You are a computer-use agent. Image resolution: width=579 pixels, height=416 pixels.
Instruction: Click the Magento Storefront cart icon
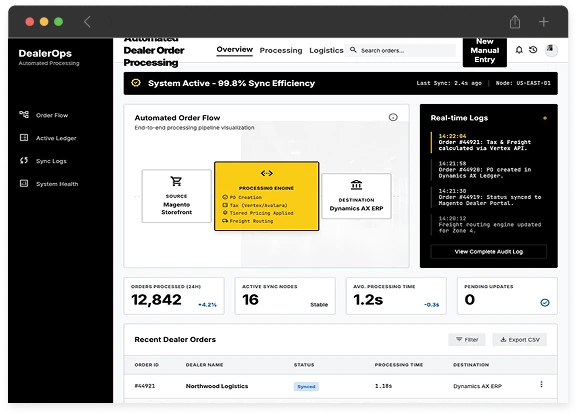[x=176, y=181]
